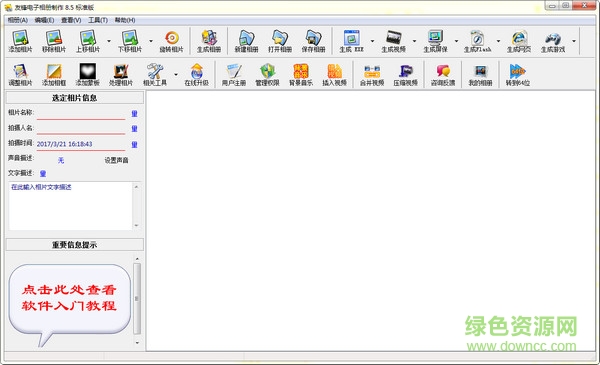Open the 相册(A) menu

[x=18, y=20]
